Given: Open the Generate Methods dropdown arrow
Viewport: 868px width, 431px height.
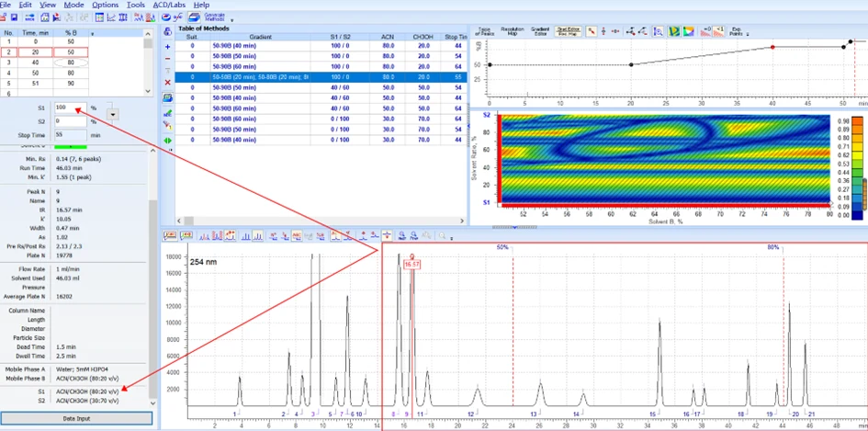Looking at the screenshot, I should pyautogui.click(x=232, y=20).
